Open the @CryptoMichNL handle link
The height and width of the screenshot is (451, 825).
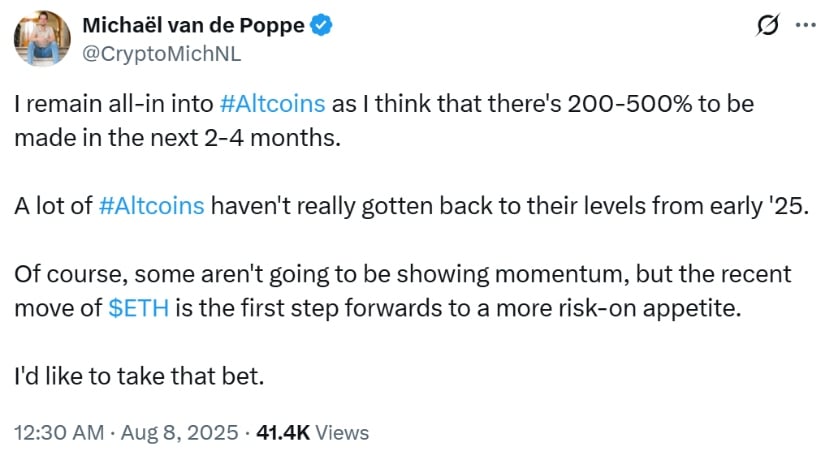[162, 54]
